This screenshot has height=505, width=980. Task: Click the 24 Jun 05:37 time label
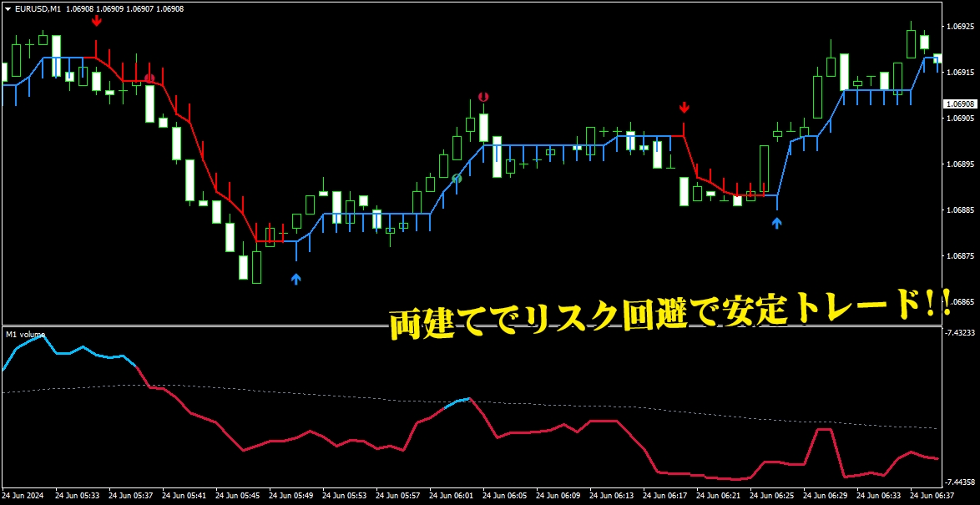130,495
